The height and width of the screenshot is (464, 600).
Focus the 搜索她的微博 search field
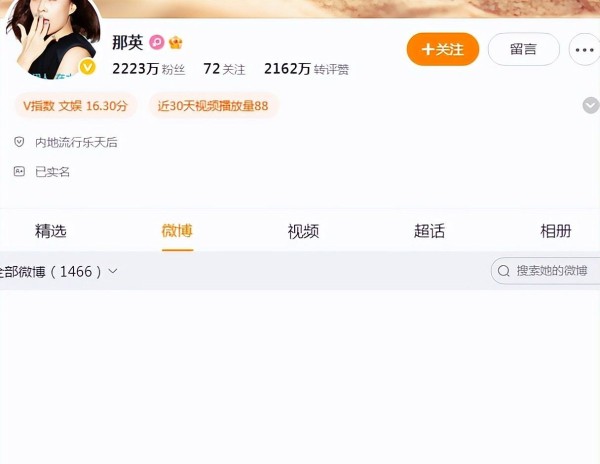coord(546,271)
